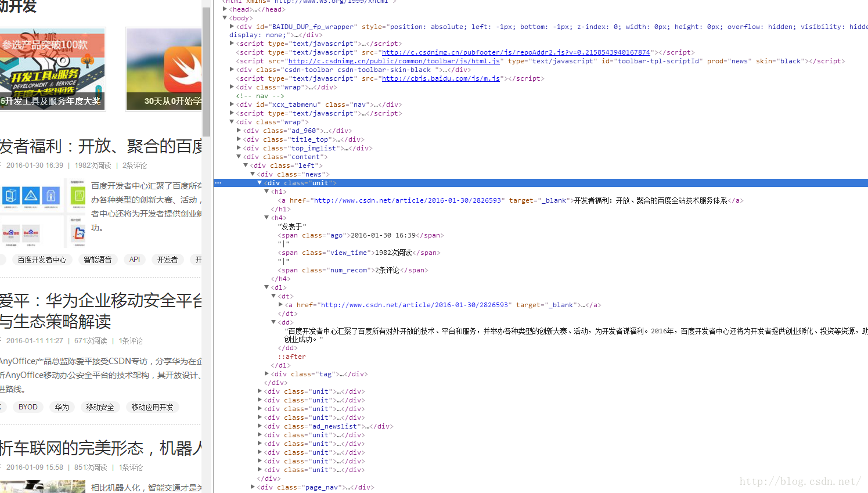Screen dimensions: 868x493
Task: Collapse the dt element node
Action: point(274,296)
